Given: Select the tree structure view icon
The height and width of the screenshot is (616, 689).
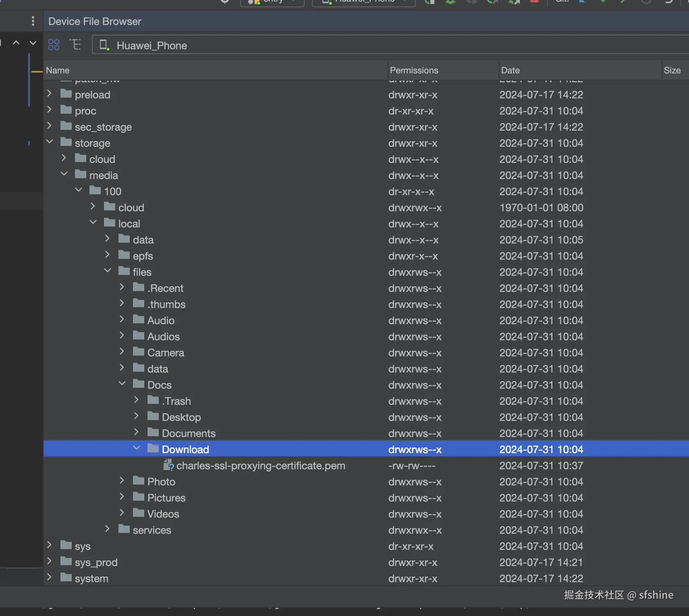Looking at the screenshot, I should pyautogui.click(x=75, y=44).
